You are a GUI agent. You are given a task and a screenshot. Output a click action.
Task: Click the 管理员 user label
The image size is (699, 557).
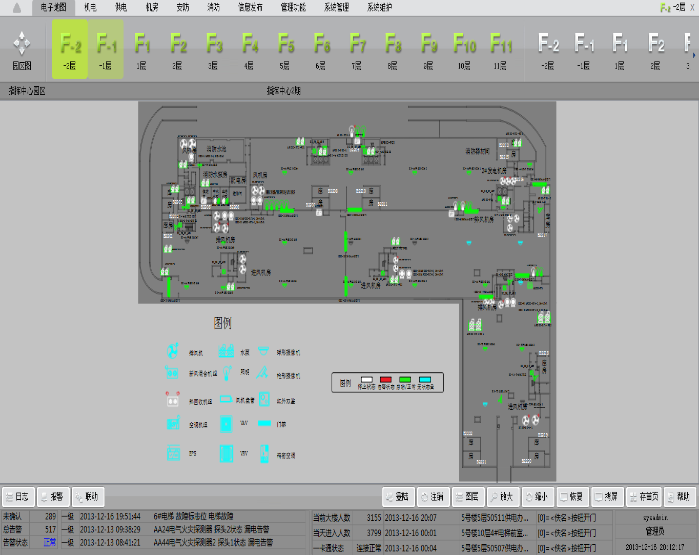click(x=654, y=531)
